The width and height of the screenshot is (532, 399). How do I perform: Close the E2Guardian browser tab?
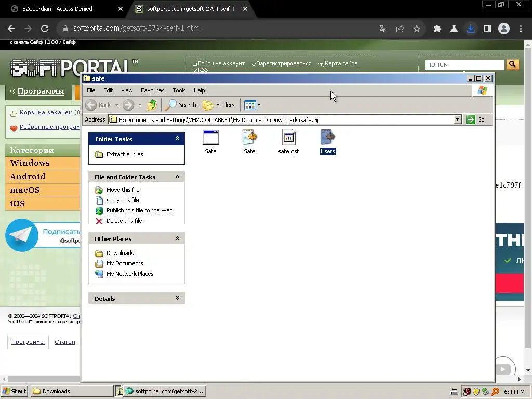(121, 9)
